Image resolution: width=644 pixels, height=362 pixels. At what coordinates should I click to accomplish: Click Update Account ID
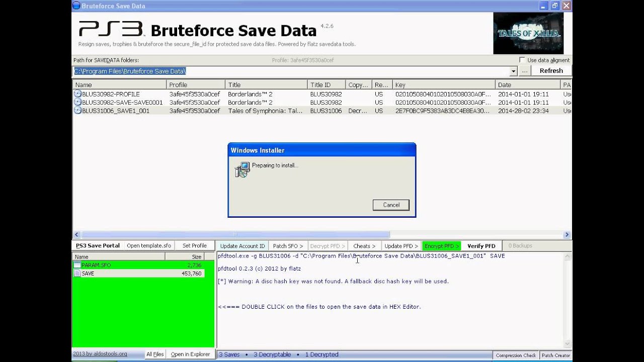(x=243, y=246)
